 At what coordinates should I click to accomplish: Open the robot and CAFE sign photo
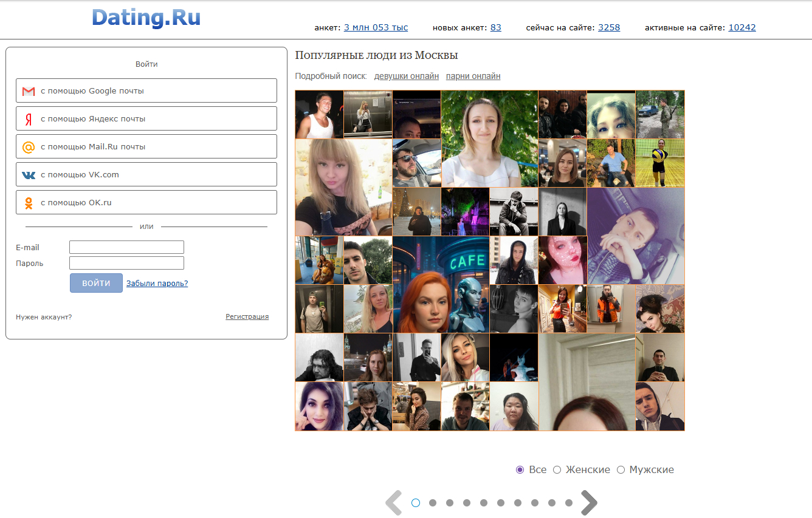click(441, 284)
